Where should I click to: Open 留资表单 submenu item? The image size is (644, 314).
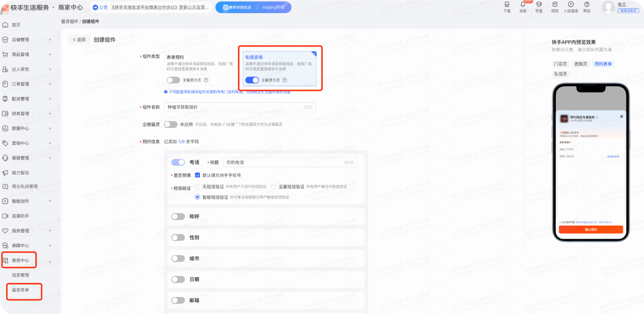click(21, 290)
